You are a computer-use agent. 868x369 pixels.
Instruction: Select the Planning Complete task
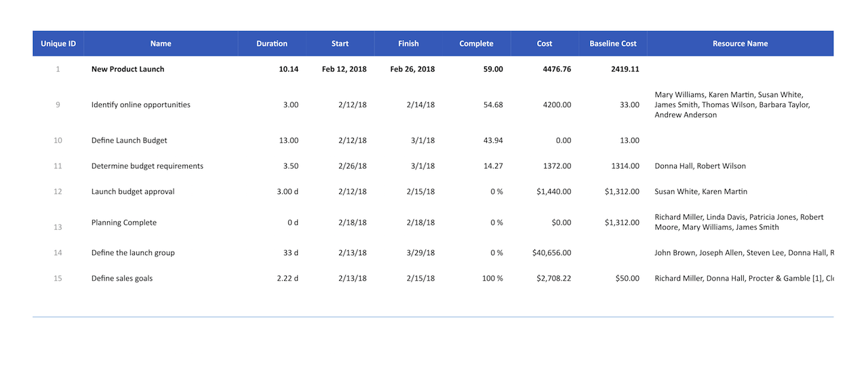[124, 222]
